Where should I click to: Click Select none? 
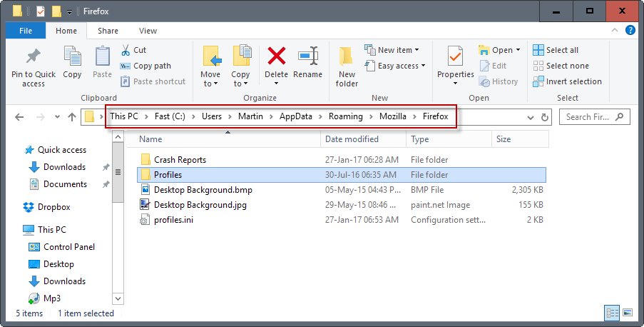[x=561, y=66]
